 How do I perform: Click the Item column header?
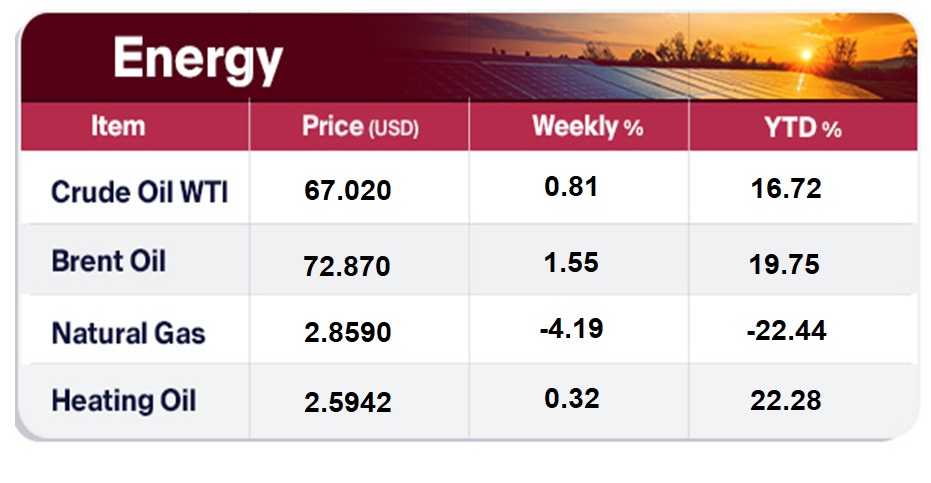(x=118, y=127)
